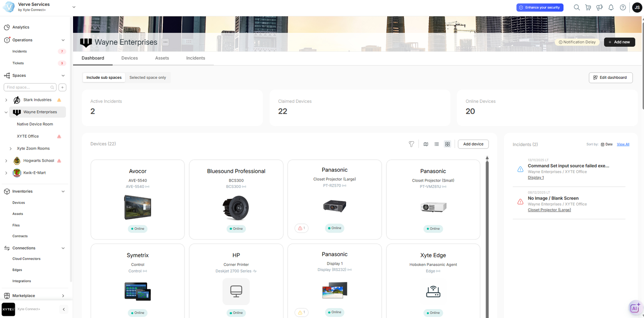Open the shopping cart icon
This screenshot has height=318, width=644.
tap(588, 7)
